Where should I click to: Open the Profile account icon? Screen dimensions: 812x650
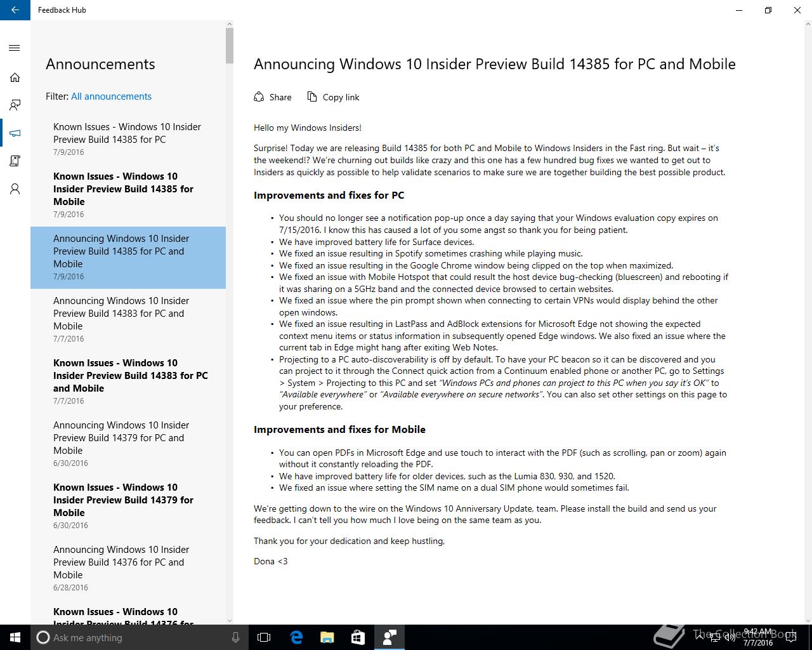[15, 189]
